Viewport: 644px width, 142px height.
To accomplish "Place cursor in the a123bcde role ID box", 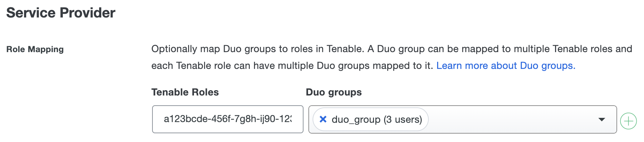I will pos(227,119).
